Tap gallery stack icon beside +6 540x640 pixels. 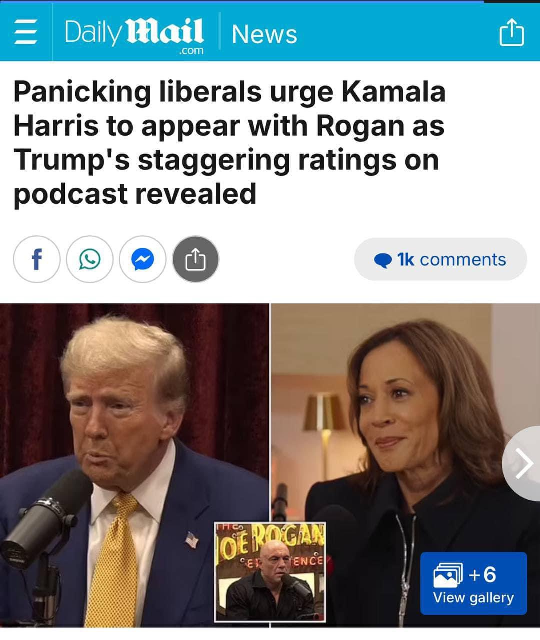(x=448, y=575)
